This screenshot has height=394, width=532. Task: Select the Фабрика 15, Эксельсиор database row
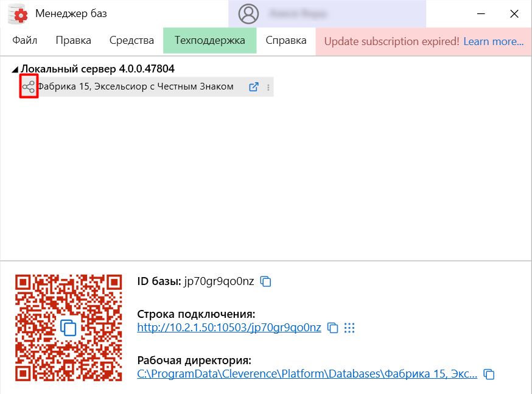tap(135, 87)
